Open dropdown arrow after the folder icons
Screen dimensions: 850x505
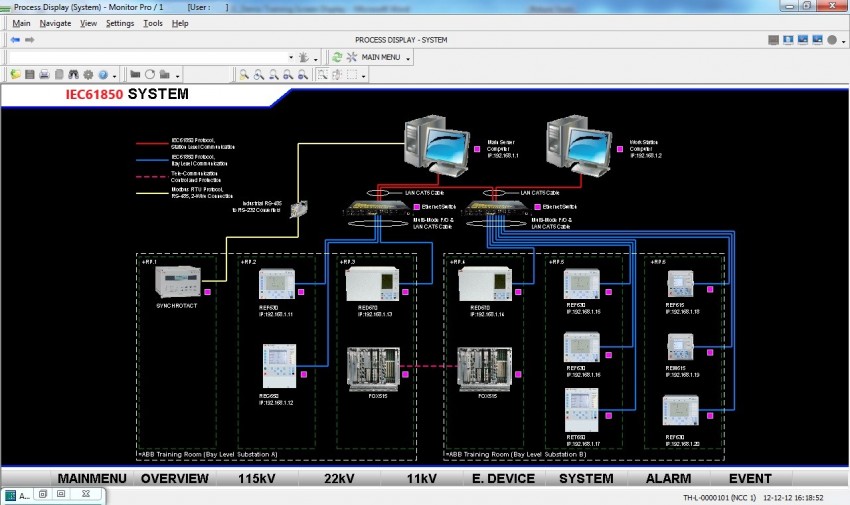pyautogui.click(x=177, y=76)
